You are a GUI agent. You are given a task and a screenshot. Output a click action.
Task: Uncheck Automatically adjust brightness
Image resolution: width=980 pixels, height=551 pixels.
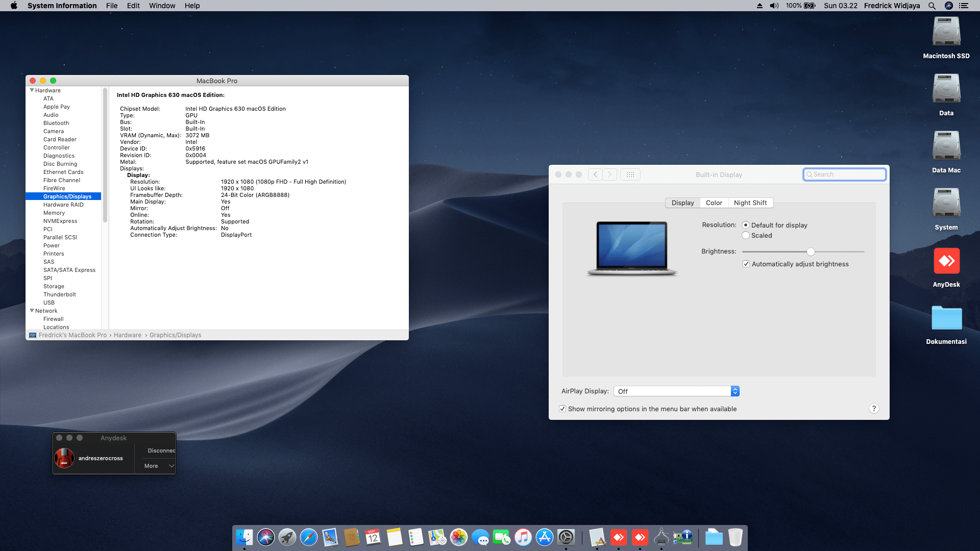[x=746, y=264]
